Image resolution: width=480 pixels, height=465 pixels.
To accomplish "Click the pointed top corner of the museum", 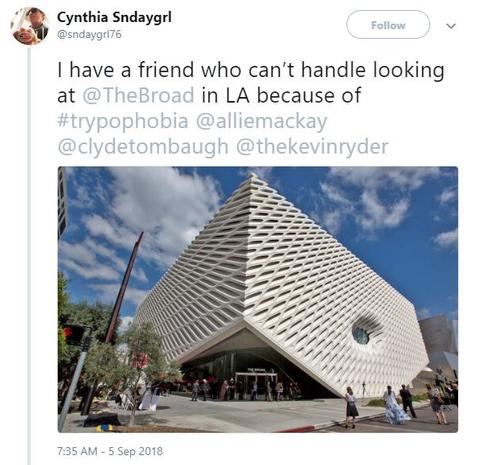I will coord(253,178).
